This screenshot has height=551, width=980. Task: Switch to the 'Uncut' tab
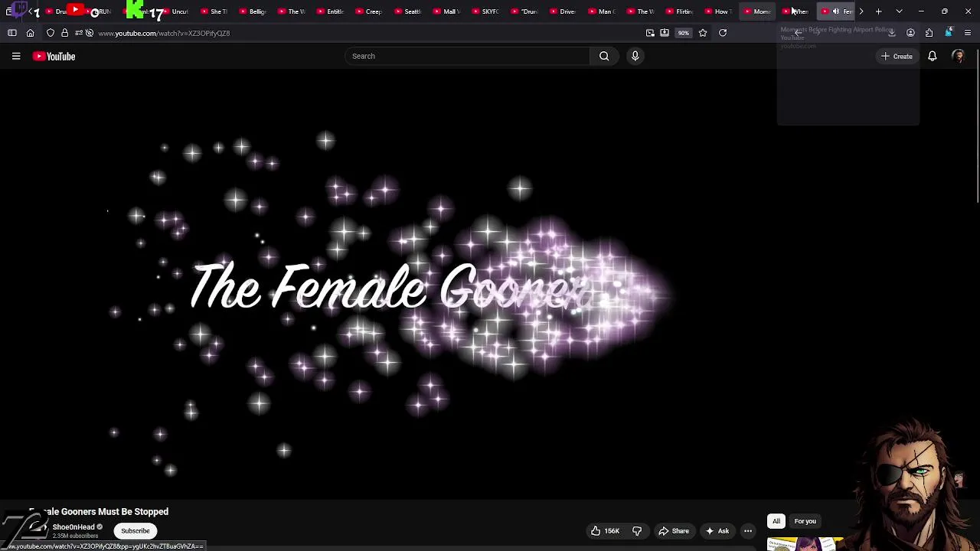pyautogui.click(x=176, y=11)
